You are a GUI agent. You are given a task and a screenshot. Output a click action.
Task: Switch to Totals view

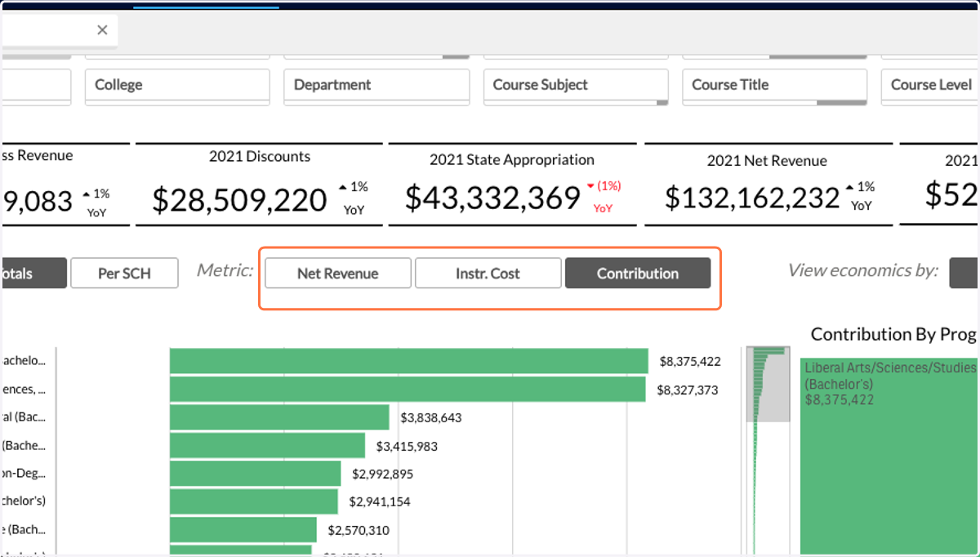pyautogui.click(x=33, y=274)
